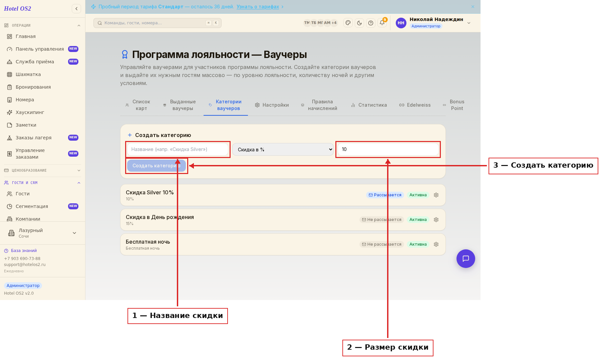Viewport: 606px width, 364px height.
Task: Close the trial period banner
Action: point(473,7)
